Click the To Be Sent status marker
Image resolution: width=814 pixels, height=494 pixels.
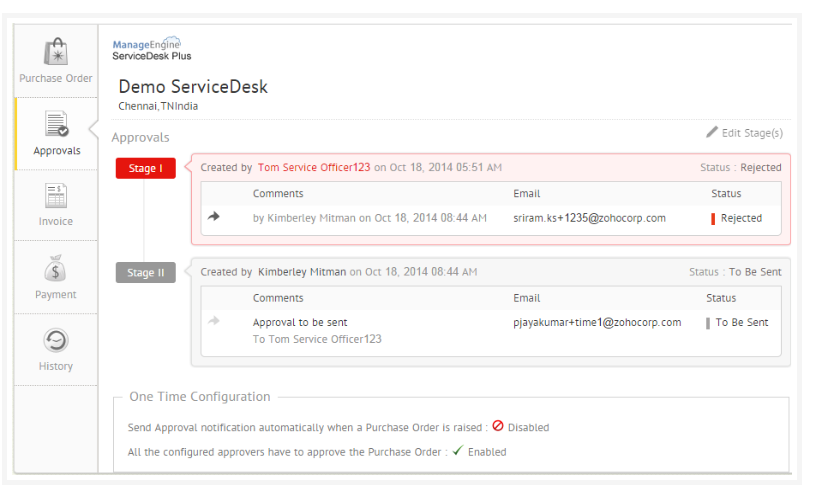(708, 323)
